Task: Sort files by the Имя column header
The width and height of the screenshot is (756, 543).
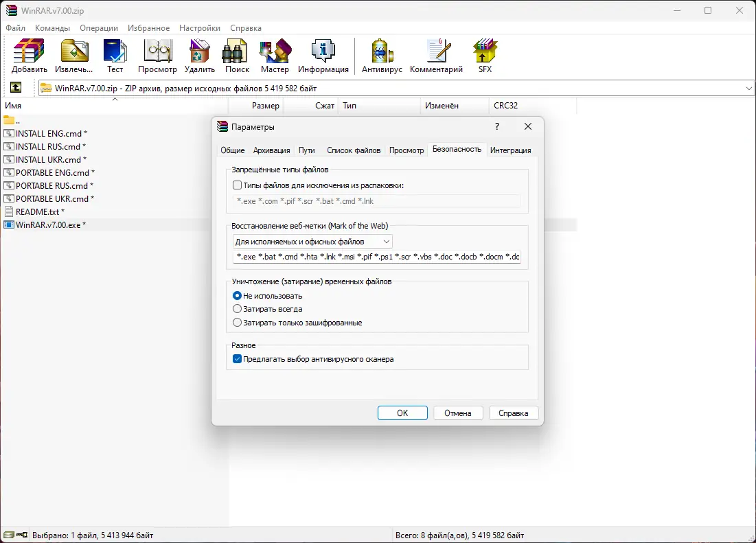Action: point(114,106)
